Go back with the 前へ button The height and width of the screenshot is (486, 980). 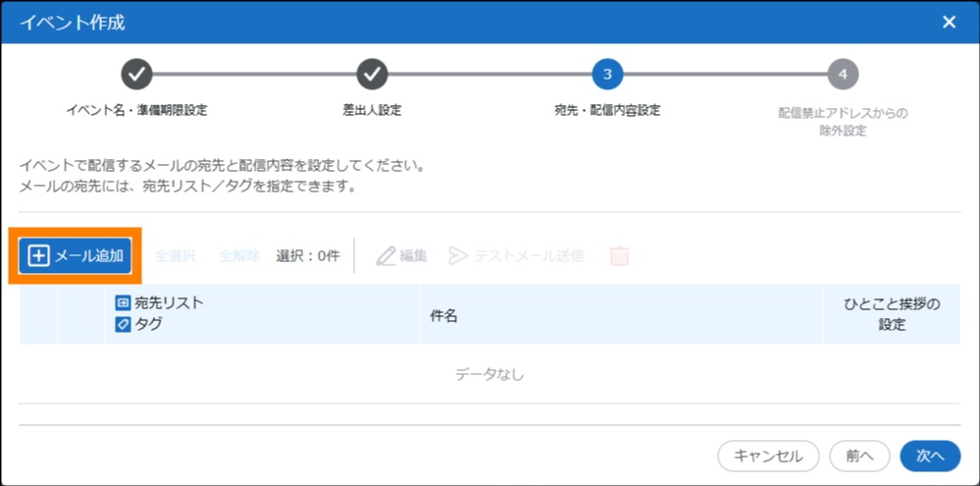click(859, 456)
